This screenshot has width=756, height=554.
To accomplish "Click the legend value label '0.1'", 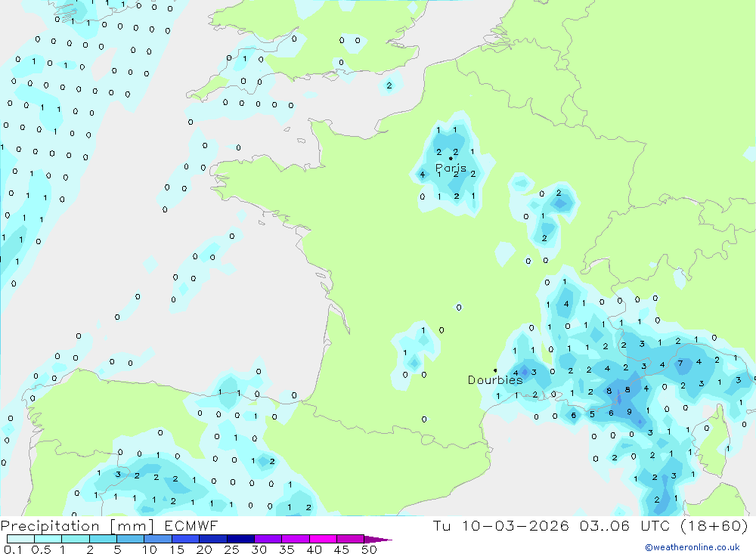I will point(13,549).
